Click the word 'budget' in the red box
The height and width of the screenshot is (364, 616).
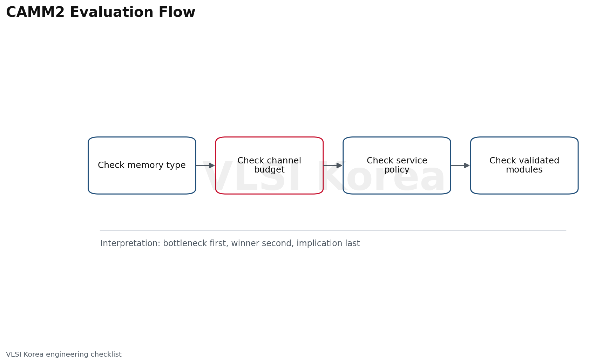[x=269, y=170]
